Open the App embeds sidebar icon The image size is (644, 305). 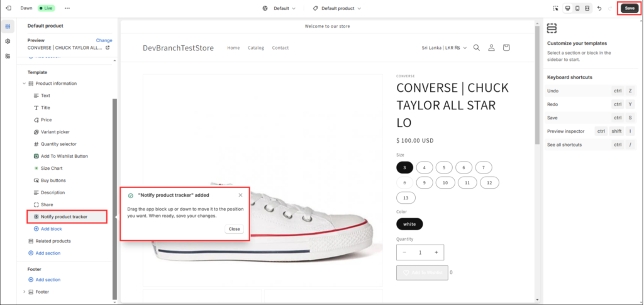8,56
